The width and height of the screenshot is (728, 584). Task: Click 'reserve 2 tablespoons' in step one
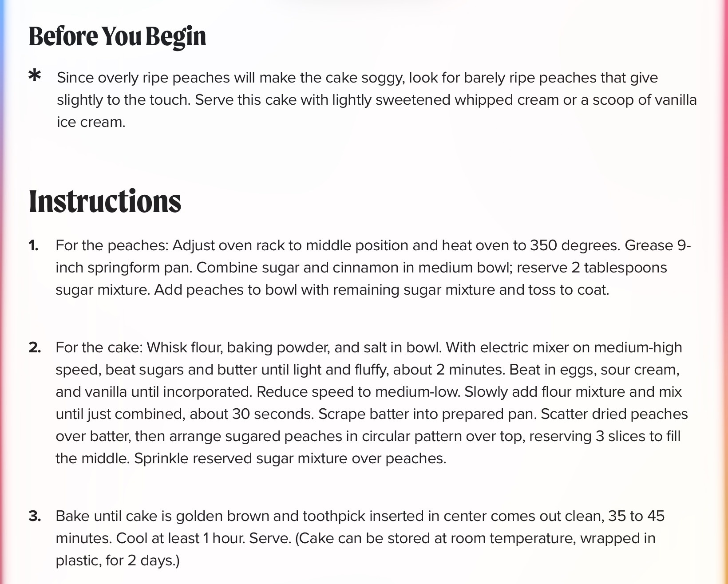pyautogui.click(x=592, y=268)
